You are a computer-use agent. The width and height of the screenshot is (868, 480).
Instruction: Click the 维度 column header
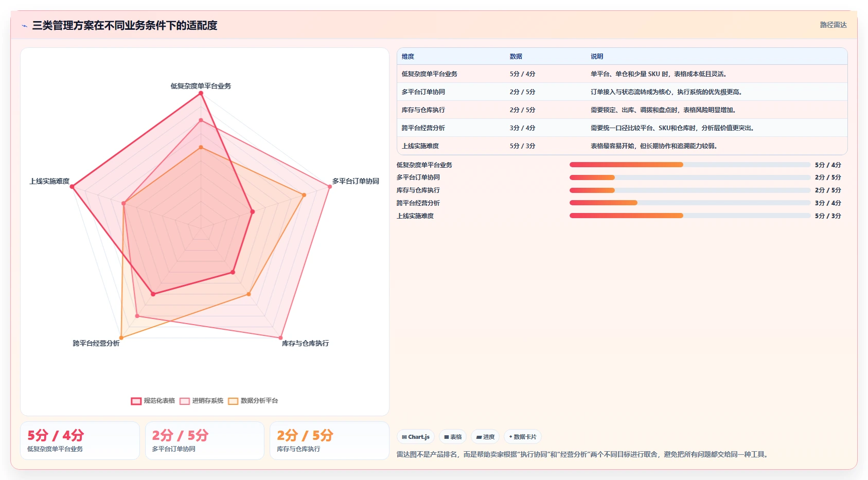click(408, 57)
